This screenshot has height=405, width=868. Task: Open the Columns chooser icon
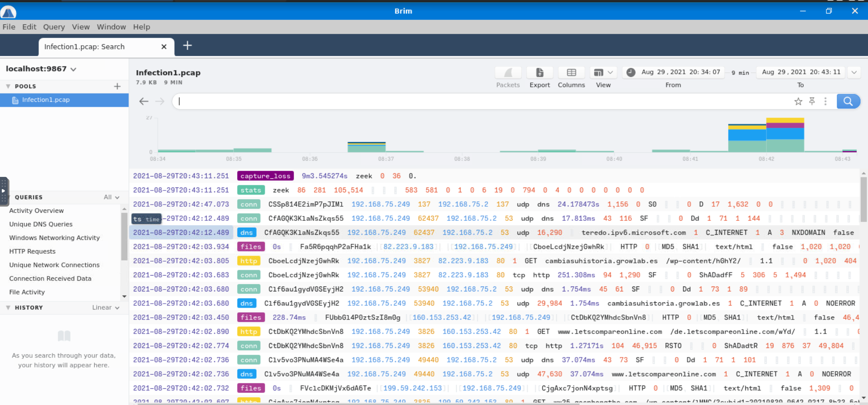tap(571, 73)
